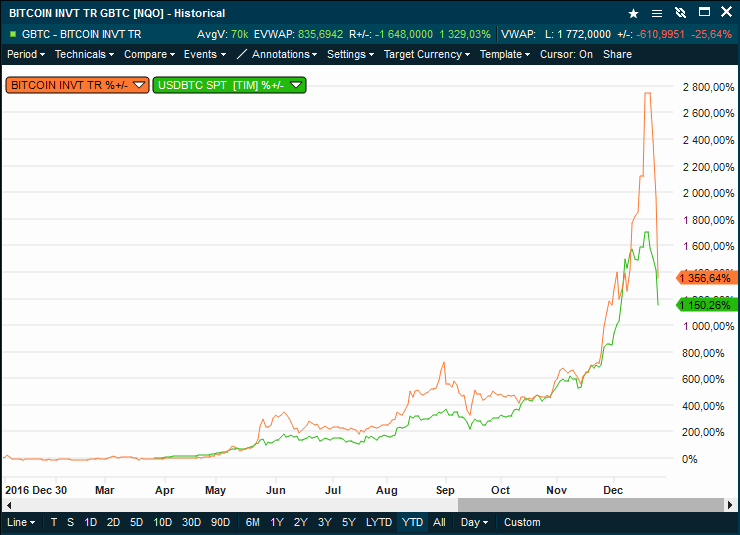
Task: Click the 0% axis label
Action: click(x=689, y=459)
